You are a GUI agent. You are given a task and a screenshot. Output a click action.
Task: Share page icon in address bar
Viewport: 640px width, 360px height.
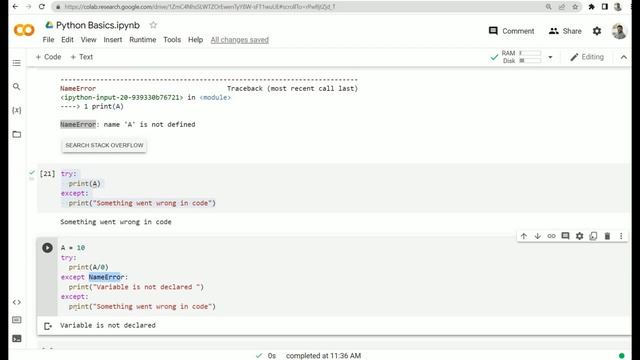click(562, 7)
